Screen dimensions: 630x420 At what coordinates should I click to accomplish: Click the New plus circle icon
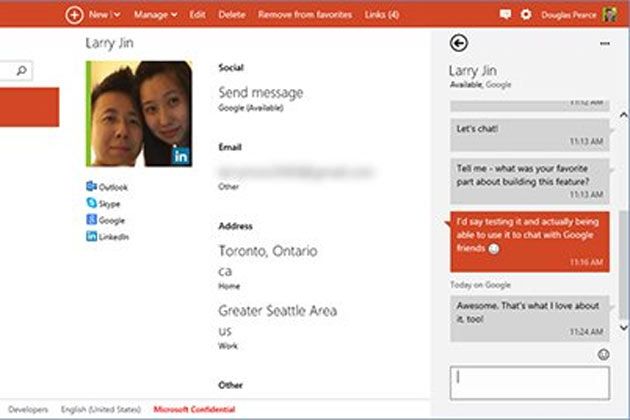pyautogui.click(x=73, y=15)
